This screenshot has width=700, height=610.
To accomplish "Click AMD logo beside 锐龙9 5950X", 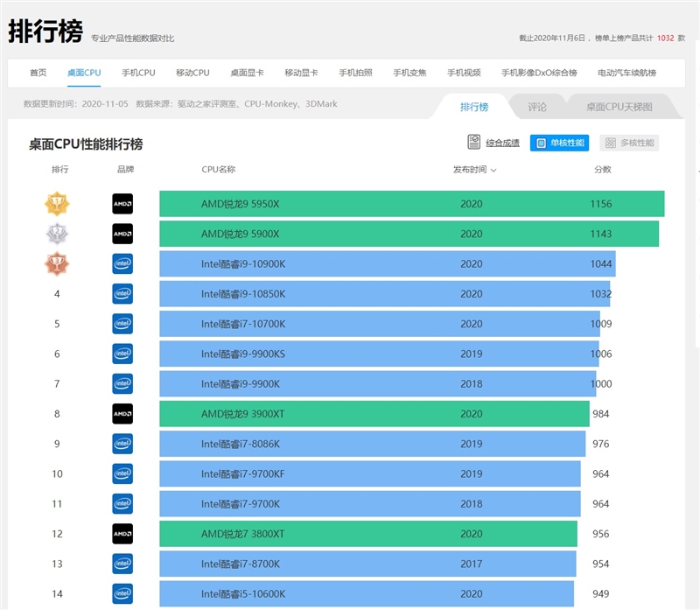I will [x=122, y=204].
